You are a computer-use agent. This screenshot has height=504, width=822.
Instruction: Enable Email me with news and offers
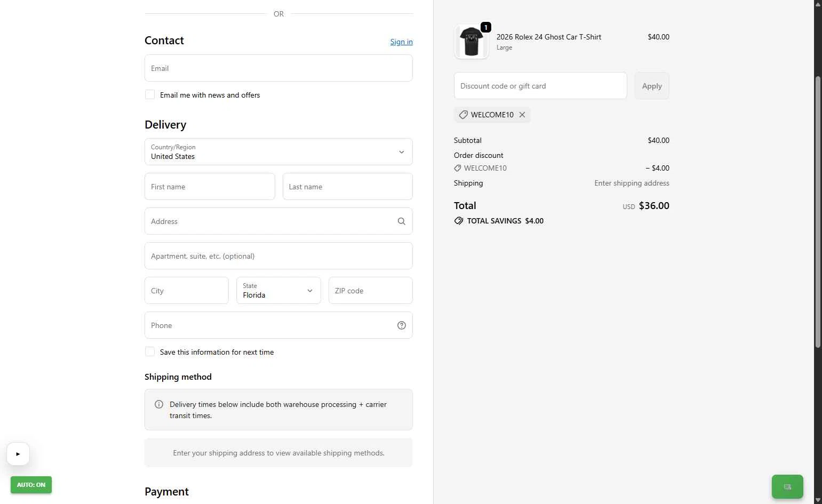150,95
